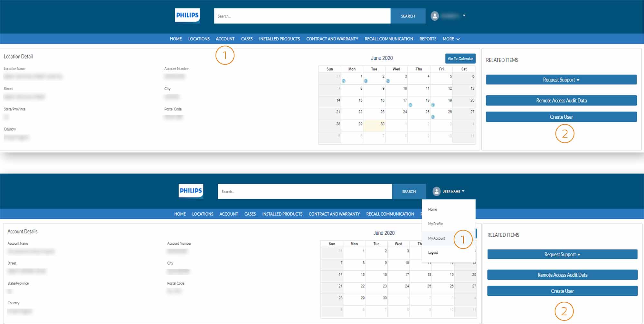Click Philips logo on the Account Details page
This screenshot has width=644, height=324.
pos(191,191)
